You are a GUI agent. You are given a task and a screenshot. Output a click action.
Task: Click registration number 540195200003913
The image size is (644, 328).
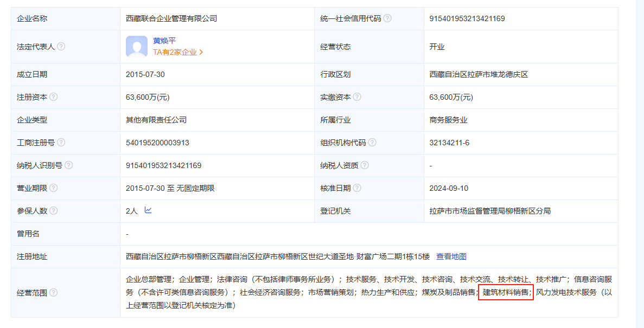(157, 143)
